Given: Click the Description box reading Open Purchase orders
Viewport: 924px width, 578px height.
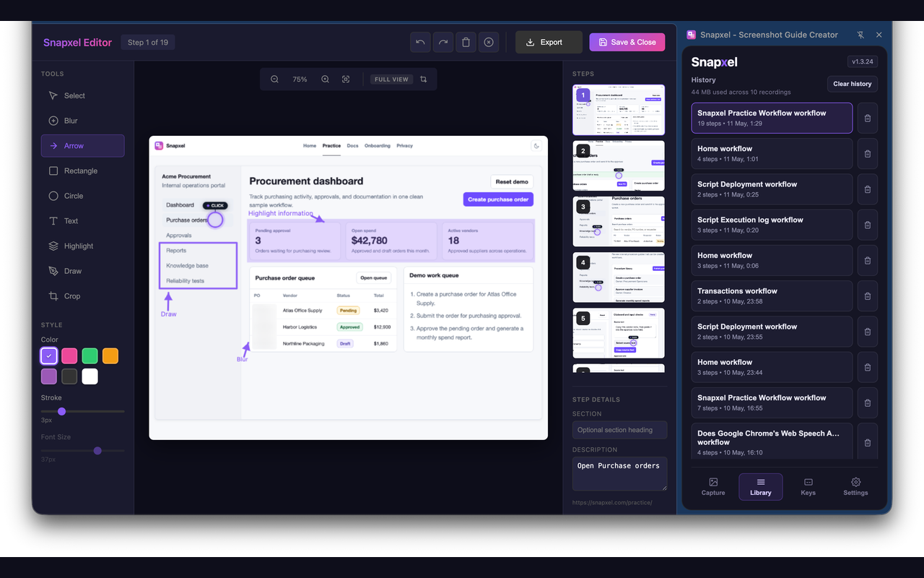Looking at the screenshot, I should [x=620, y=474].
